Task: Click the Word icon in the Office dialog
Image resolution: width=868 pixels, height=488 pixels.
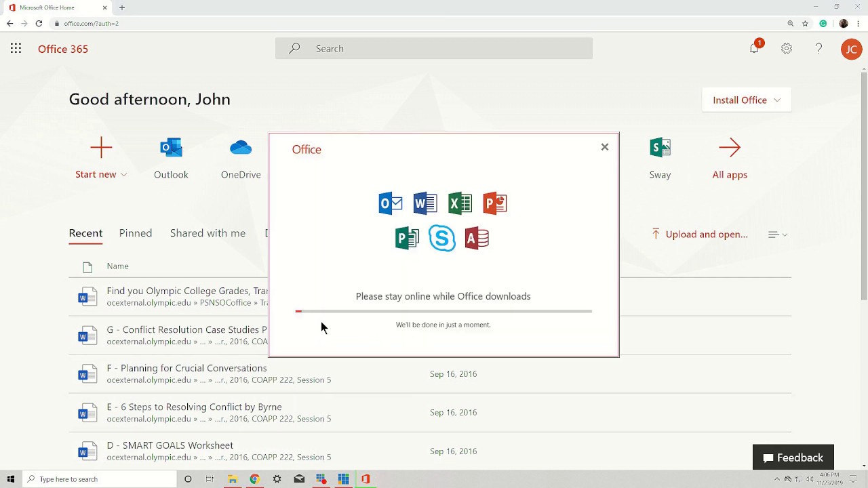Action: [x=425, y=203]
